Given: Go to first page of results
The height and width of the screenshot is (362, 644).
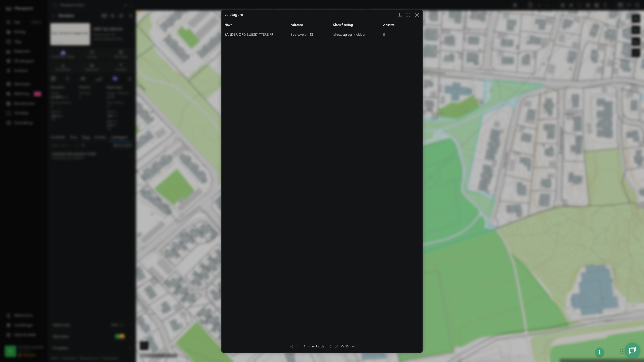Looking at the screenshot, I should [x=292, y=346].
